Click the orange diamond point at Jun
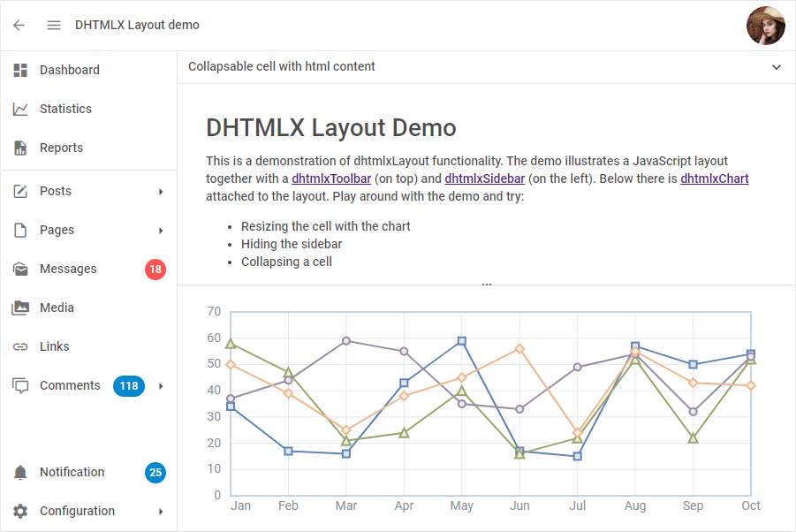The width and height of the screenshot is (796, 532). tap(519, 349)
